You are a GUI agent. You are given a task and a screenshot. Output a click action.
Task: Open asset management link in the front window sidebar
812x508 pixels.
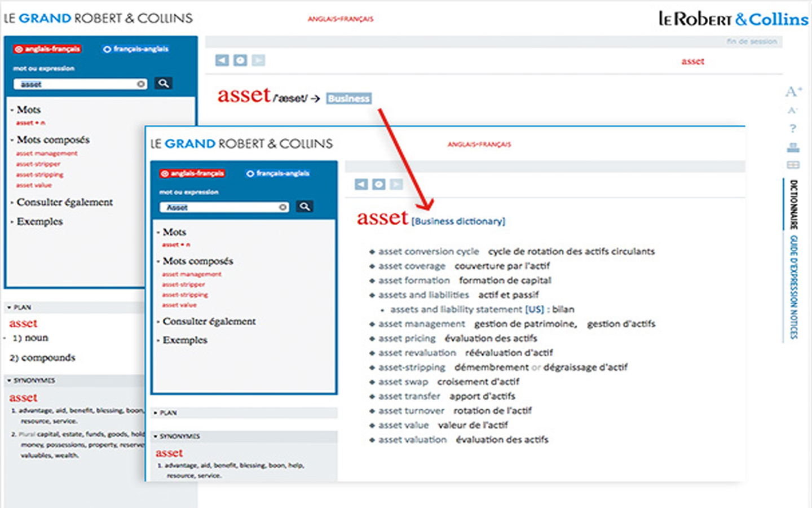click(192, 274)
